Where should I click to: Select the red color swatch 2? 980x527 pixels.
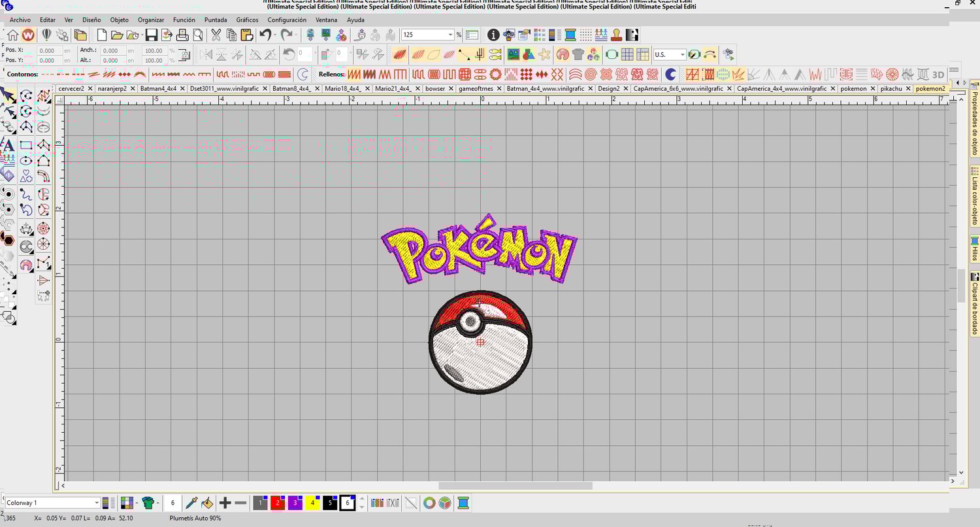tap(278, 503)
